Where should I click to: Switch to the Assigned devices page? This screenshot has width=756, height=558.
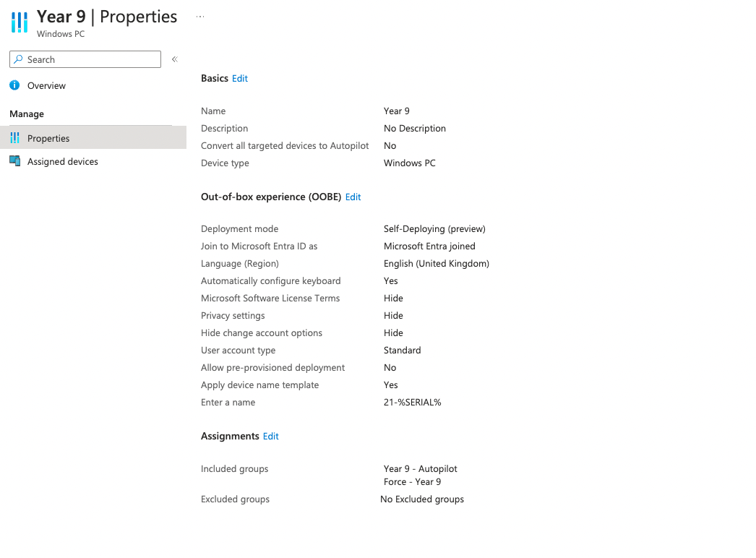pyautogui.click(x=61, y=160)
